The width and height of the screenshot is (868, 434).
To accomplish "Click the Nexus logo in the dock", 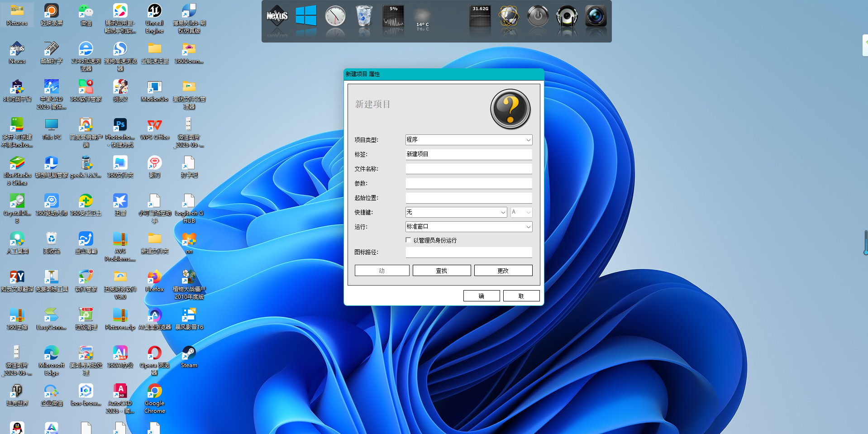I will click(277, 17).
